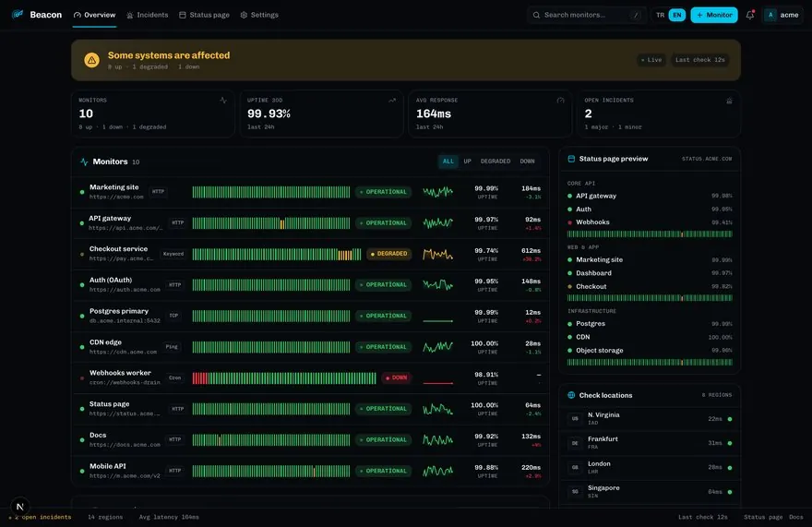Open the Mobile API monitor
Viewport: 812px width, 527px height.
[x=310, y=471]
